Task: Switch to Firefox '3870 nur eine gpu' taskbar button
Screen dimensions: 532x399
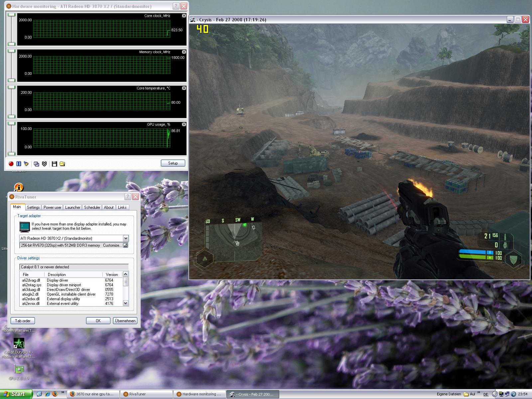Action: [x=93, y=394]
